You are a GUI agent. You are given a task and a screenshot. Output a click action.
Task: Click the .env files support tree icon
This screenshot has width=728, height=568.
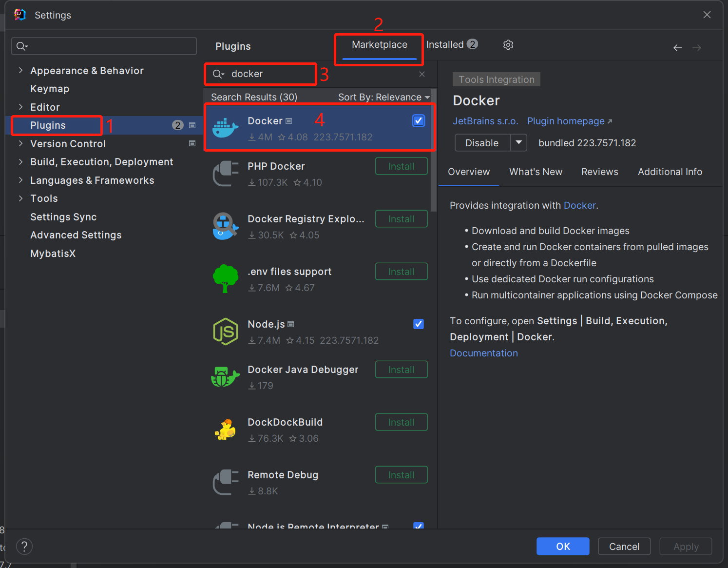pos(225,278)
